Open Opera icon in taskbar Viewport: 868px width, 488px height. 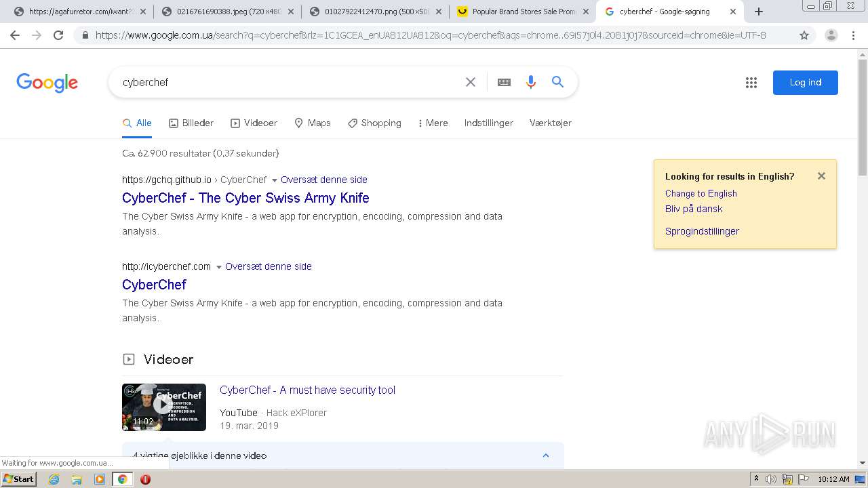point(145,479)
